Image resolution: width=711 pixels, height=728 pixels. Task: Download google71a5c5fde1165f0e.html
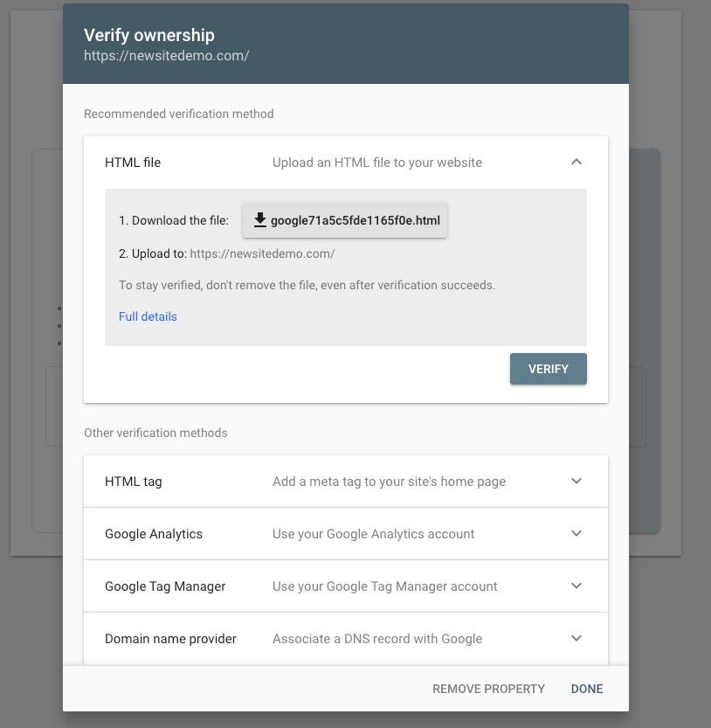[x=344, y=220]
